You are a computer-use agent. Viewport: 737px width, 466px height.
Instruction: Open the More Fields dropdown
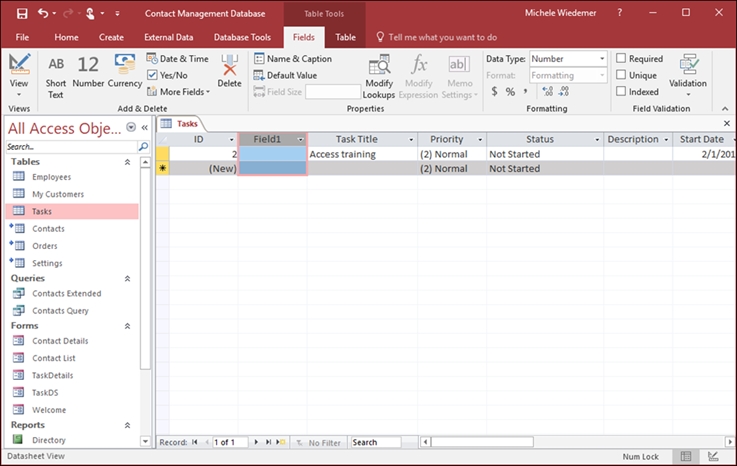179,92
